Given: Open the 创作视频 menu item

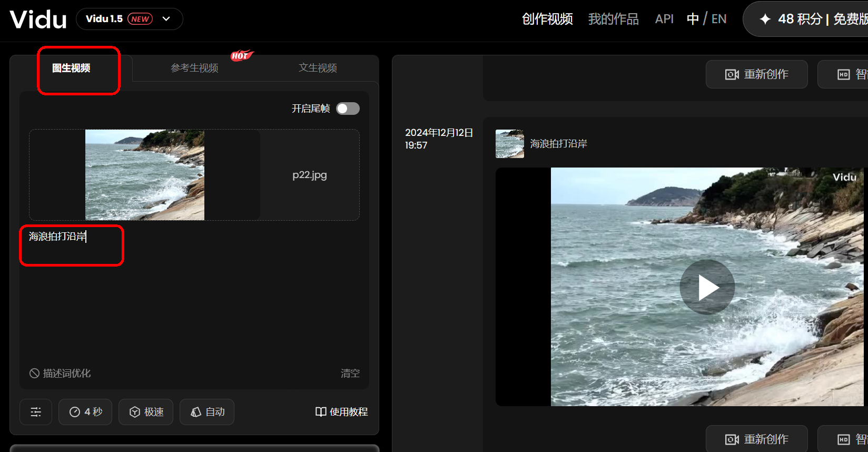Looking at the screenshot, I should click(547, 19).
